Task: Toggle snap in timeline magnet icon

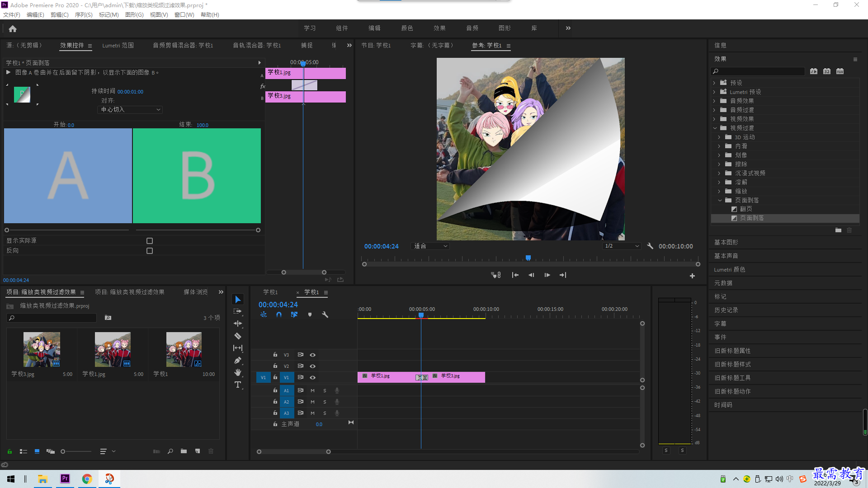Action: pos(279,314)
